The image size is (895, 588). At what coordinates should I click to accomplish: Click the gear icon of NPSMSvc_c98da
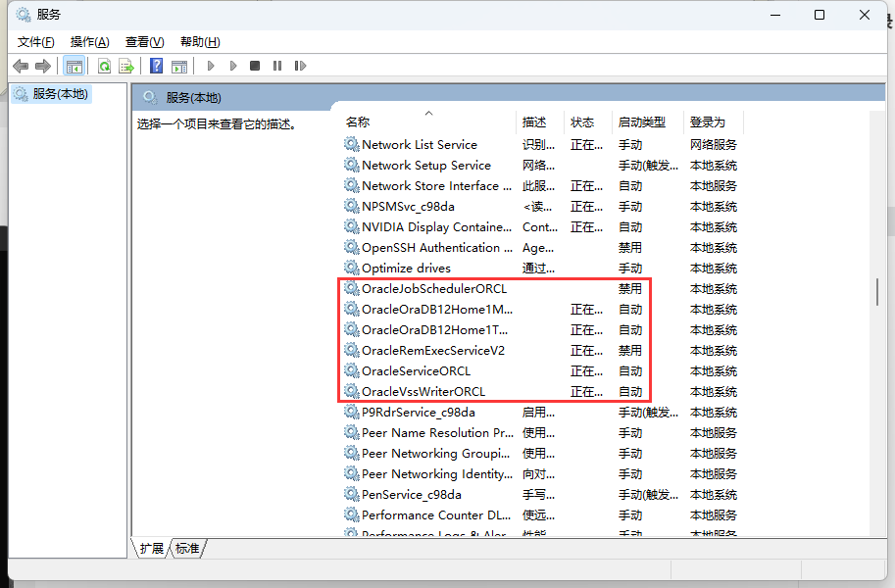352,206
